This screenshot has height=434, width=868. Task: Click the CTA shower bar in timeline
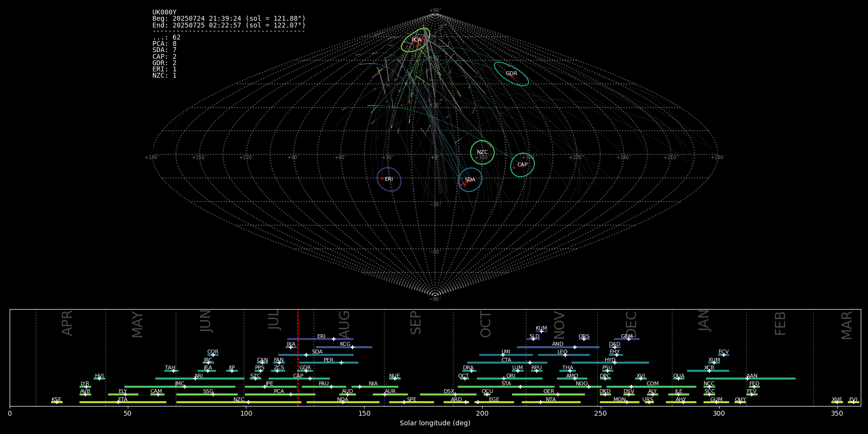[x=507, y=363]
